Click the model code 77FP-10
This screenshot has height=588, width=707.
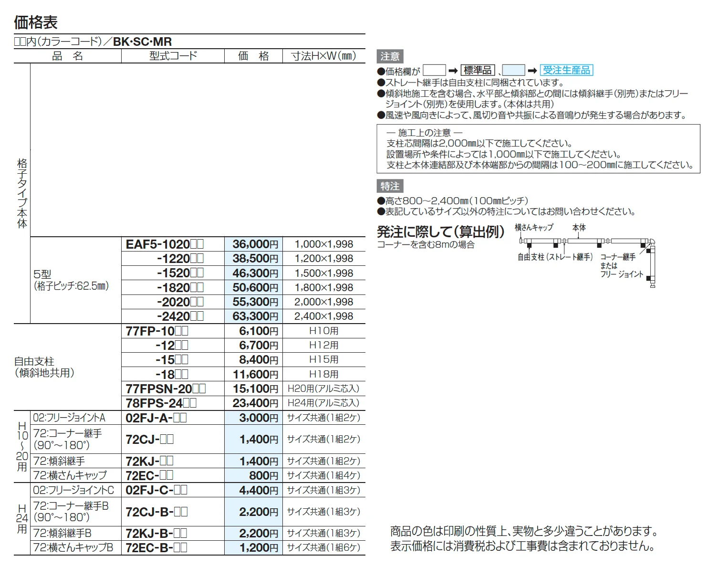point(157,331)
